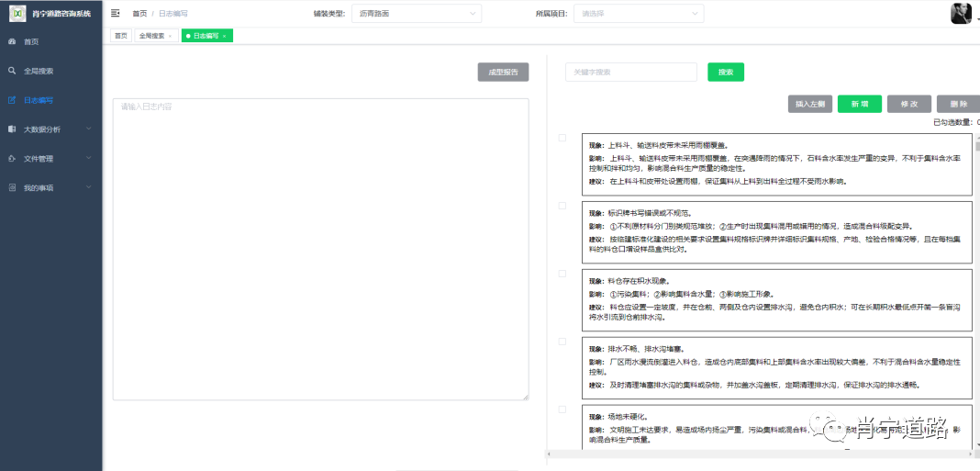Viewport: 980px width, 471px height.
Task: Click the 插入左侧 button
Action: (810, 104)
